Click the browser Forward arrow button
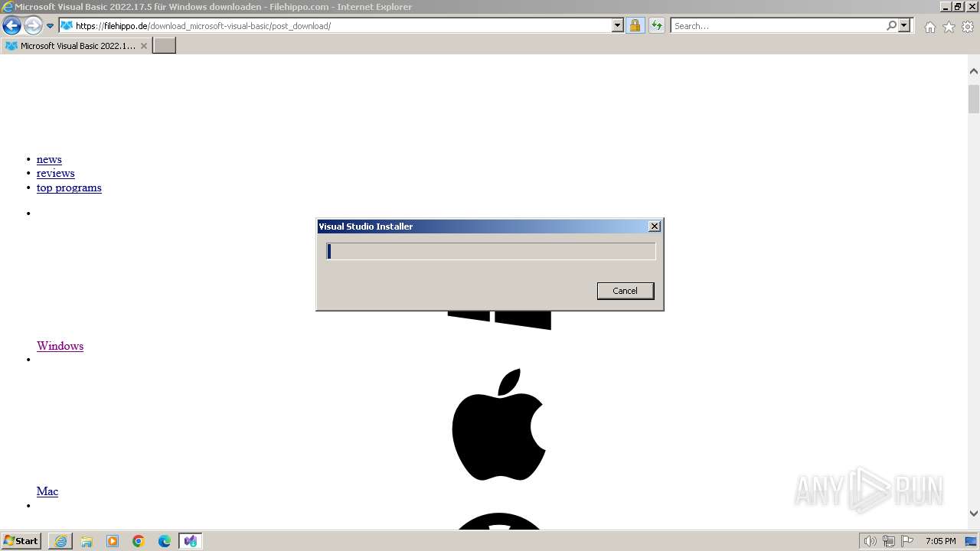980x551 pixels. 33,26
